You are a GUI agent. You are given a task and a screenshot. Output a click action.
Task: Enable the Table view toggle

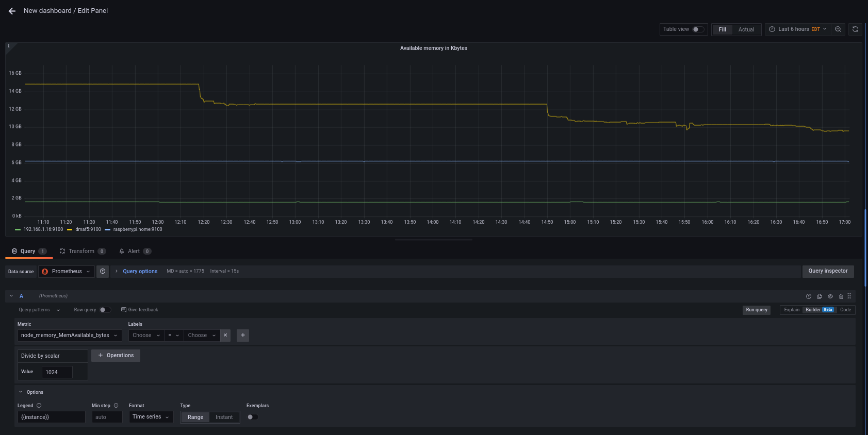(x=698, y=29)
